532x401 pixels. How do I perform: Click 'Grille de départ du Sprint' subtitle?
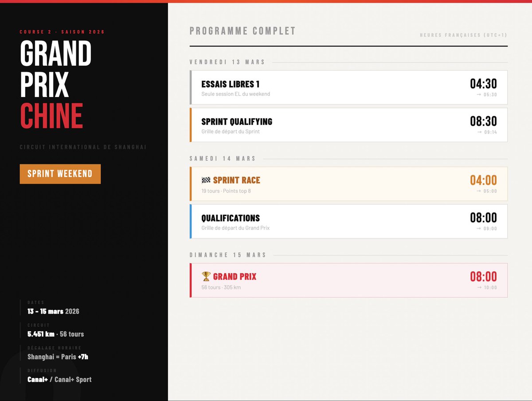[231, 132]
